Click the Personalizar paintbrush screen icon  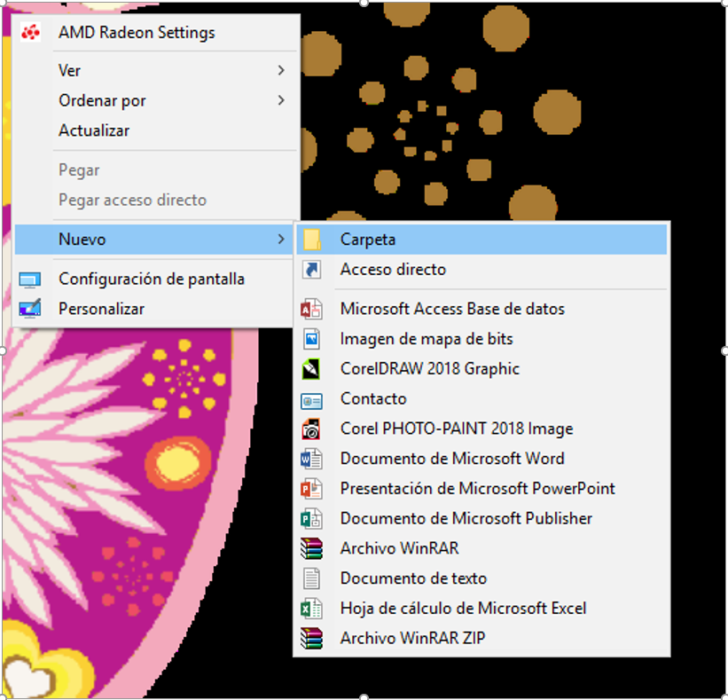pyautogui.click(x=30, y=309)
